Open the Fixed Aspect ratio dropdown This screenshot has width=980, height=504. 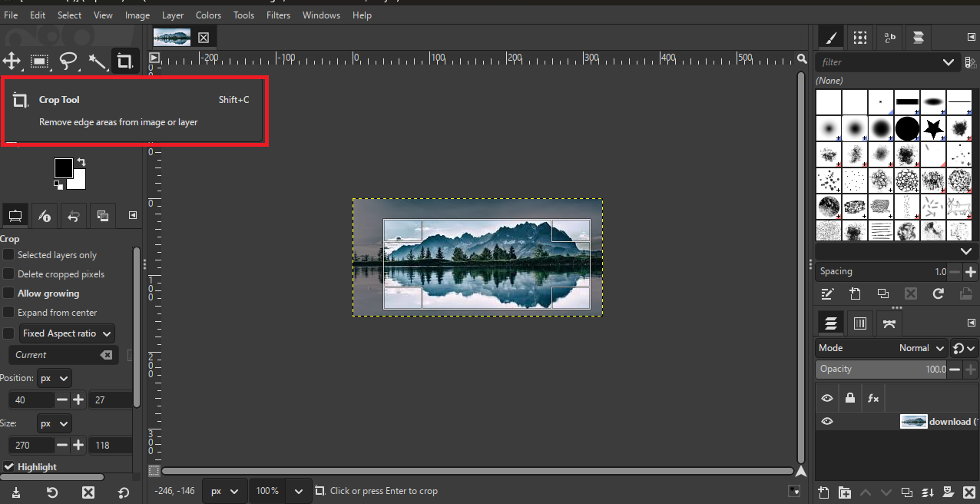[x=68, y=333]
